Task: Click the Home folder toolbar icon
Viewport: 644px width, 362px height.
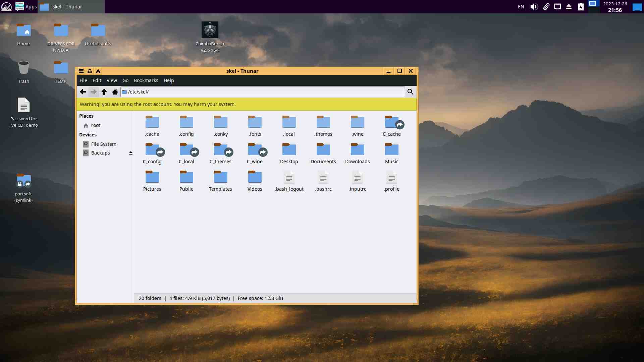Action: point(115,92)
